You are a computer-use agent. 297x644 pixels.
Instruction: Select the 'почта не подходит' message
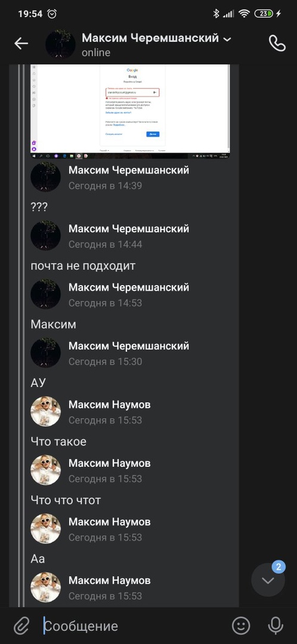pyautogui.click(x=83, y=266)
